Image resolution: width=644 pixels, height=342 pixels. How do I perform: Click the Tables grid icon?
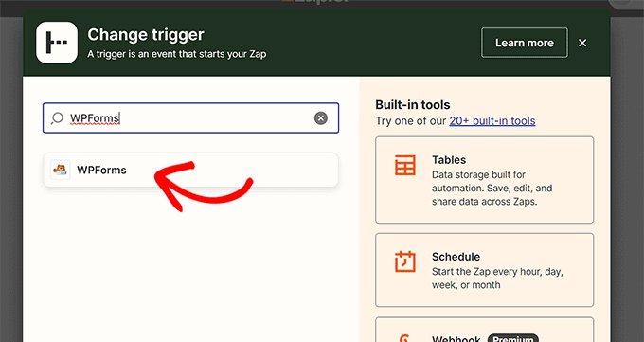pyautogui.click(x=405, y=165)
